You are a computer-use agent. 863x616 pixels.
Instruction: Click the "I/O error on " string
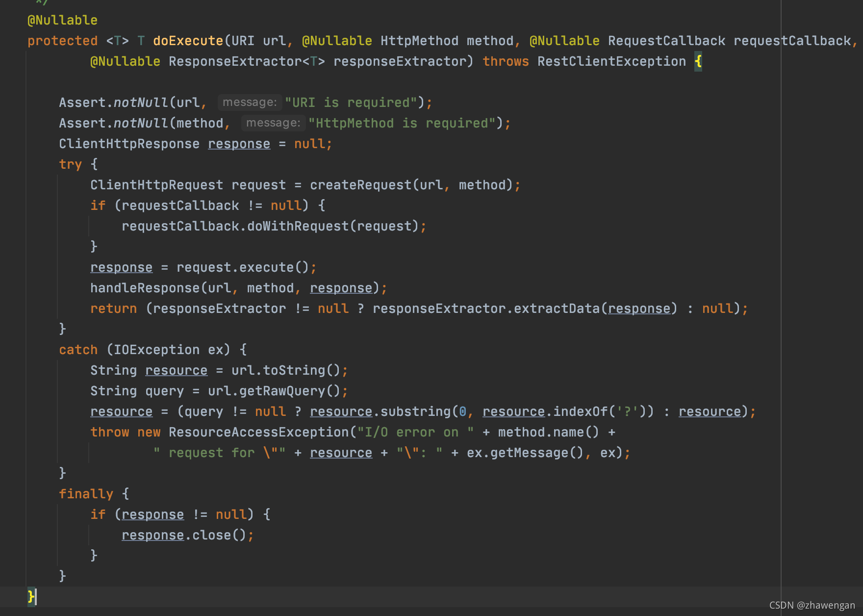[415, 432]
